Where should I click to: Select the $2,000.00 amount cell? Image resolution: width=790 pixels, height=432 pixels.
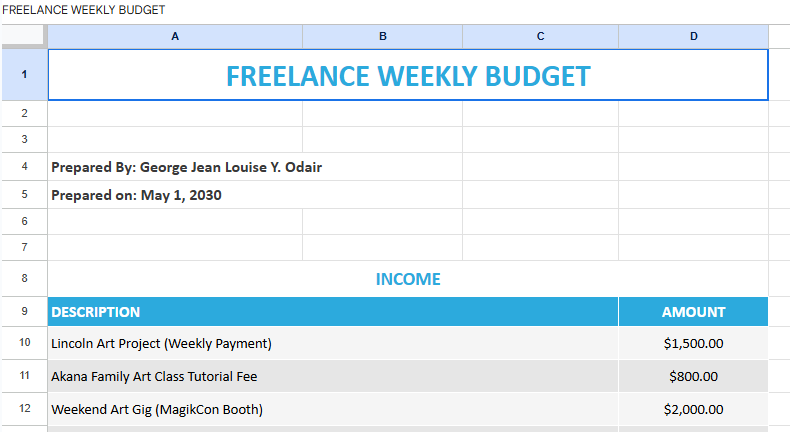693,409
